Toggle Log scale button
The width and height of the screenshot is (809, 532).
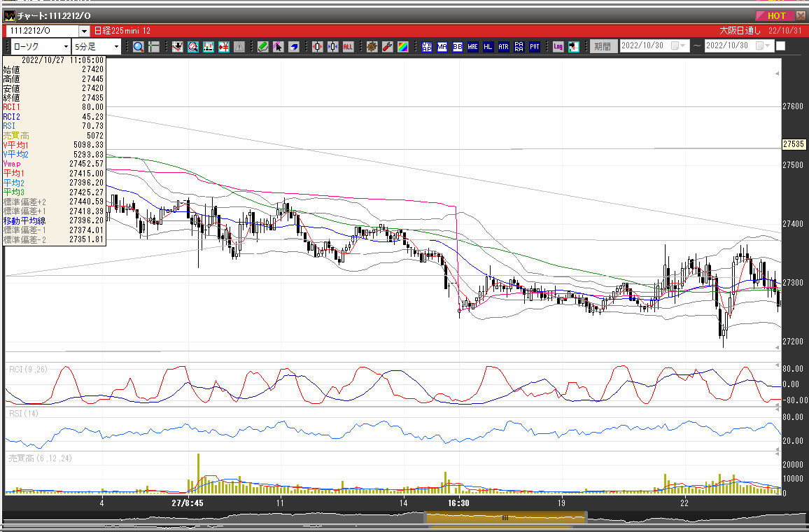click(558, 46)
